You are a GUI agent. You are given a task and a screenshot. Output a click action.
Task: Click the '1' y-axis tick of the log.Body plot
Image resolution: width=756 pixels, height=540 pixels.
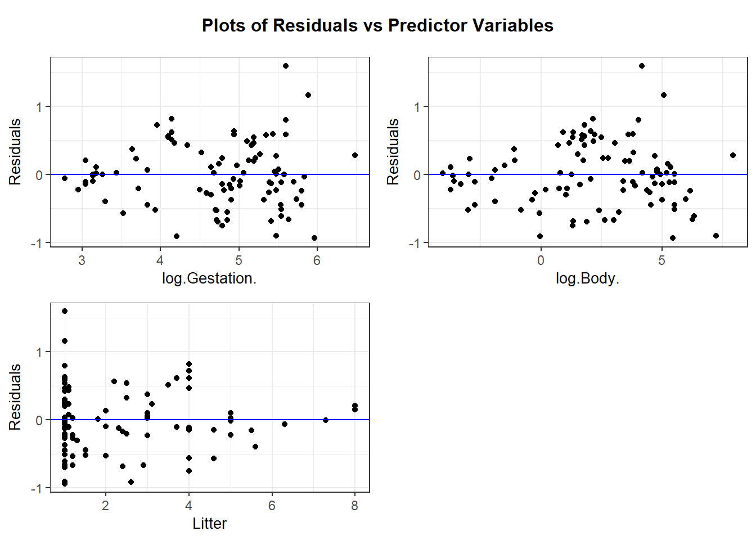417,107
